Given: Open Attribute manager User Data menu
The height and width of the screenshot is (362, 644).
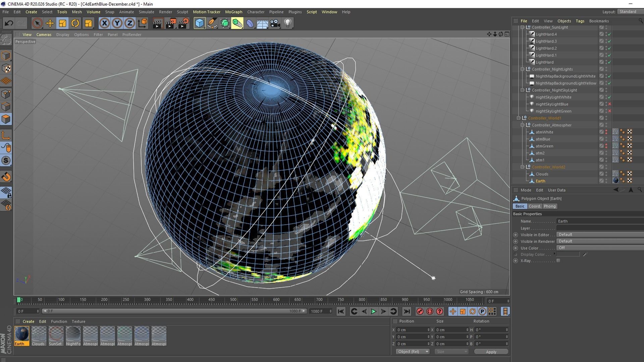Looking at the screenshot, I should [556, 190].
